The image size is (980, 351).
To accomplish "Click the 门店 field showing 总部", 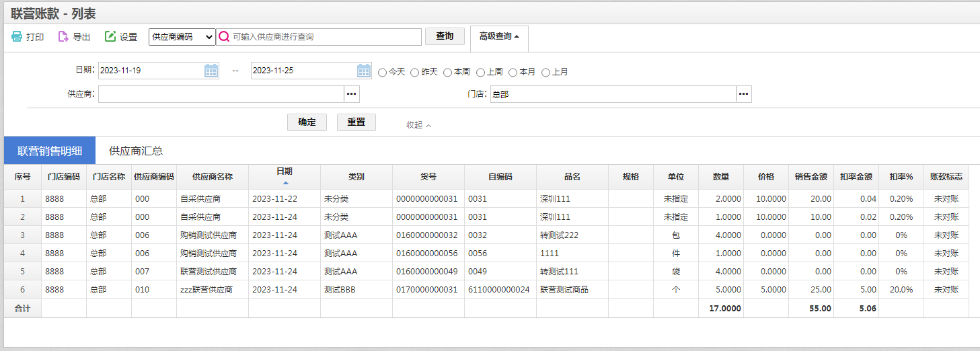I will click(x=613, y=94).
